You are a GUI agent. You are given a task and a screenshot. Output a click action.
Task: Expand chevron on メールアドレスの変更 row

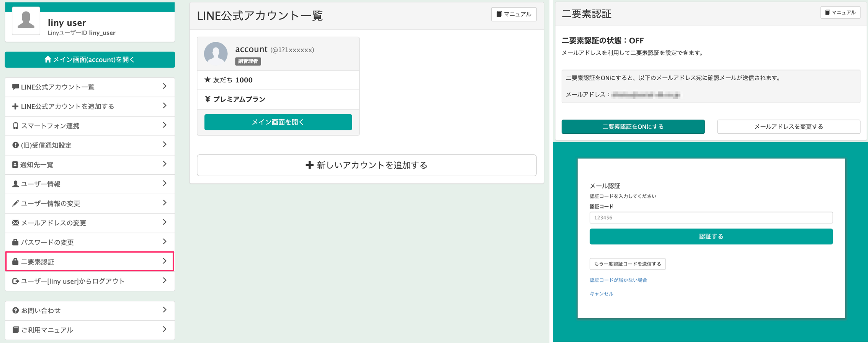(165, 222)
